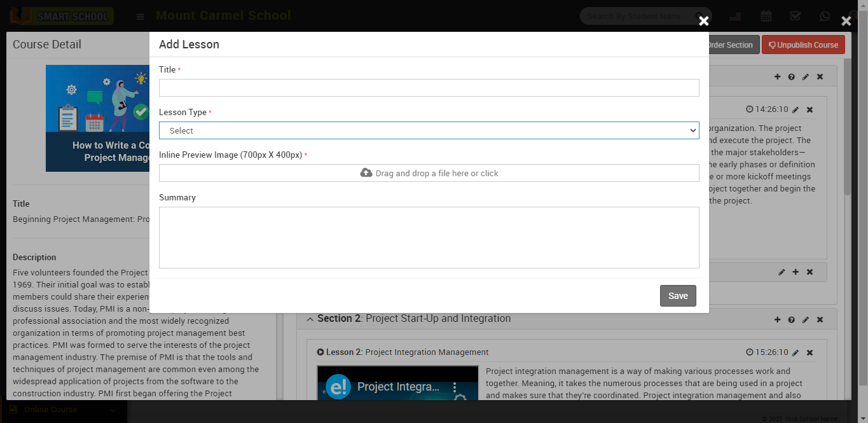Toggle the hamburger sidebar menu

click(x=141, y=17)
